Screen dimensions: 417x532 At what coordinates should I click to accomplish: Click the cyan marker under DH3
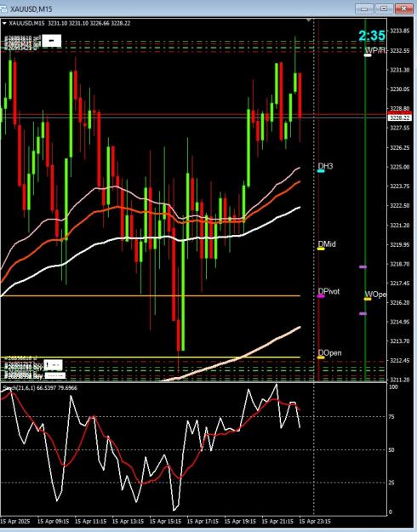(x=321, y=171)
